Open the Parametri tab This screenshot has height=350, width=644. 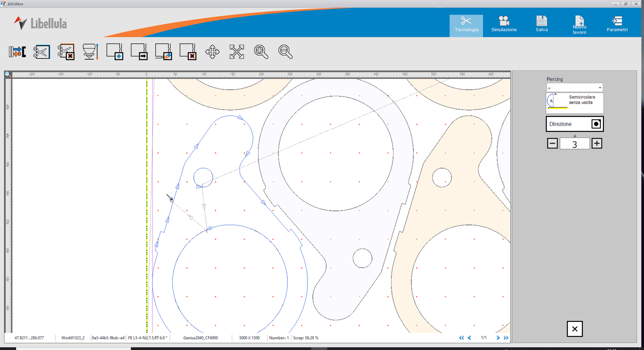pos(617,24)
